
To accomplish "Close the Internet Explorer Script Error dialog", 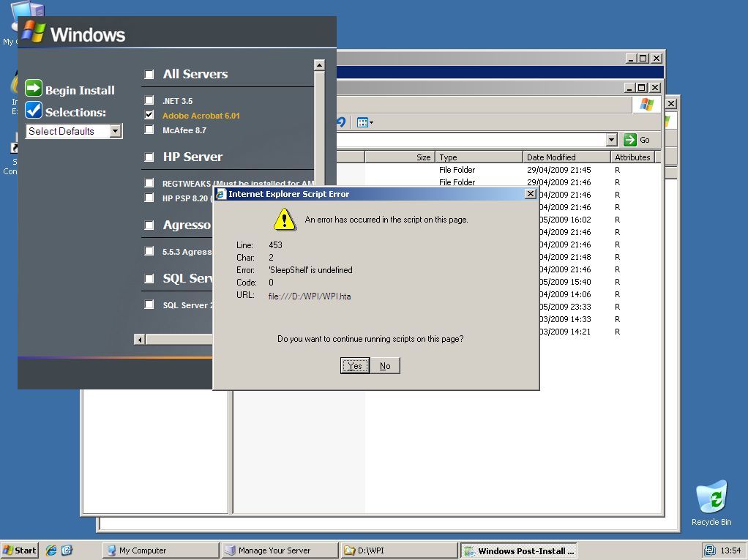I will (530, 194).
